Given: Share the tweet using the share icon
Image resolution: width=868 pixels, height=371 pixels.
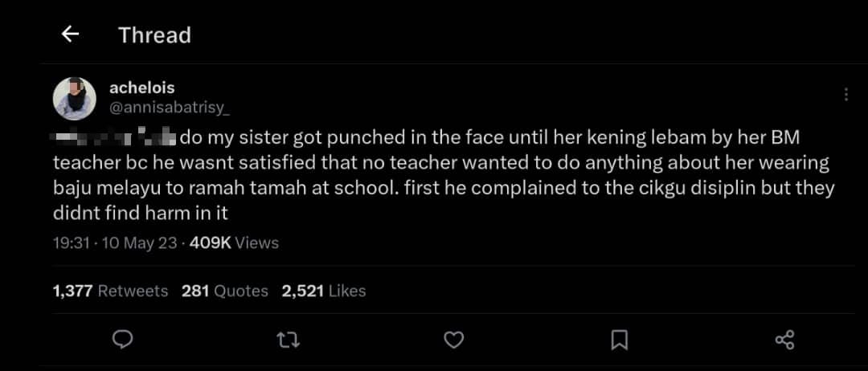Looking at the screenshot, I should pos(784,340).
